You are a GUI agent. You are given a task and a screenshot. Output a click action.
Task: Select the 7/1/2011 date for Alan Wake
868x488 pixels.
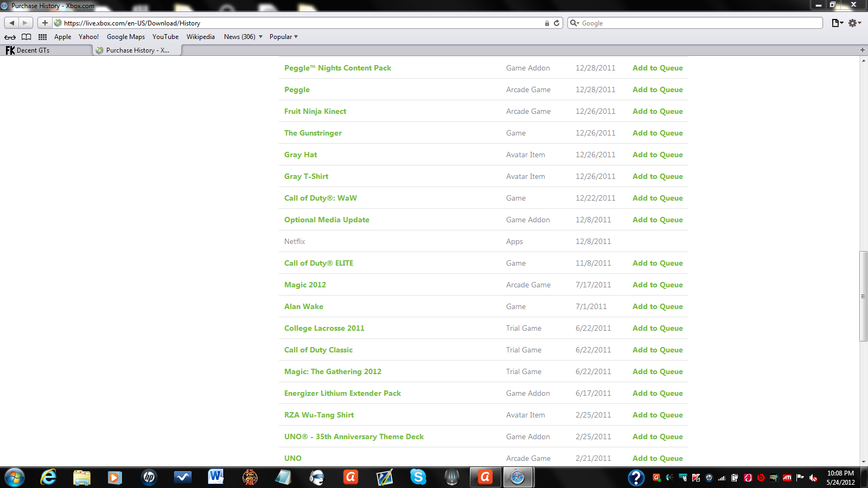pyautogui.click(x=591, y=306)
